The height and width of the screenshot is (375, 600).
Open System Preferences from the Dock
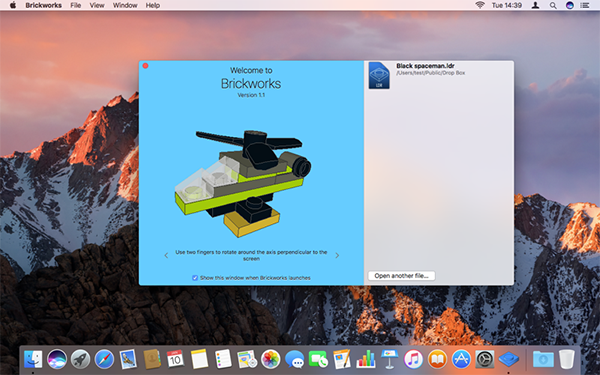coord(485,359)
